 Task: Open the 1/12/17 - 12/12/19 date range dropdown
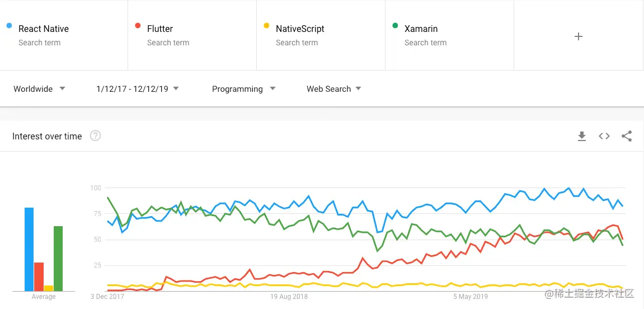(x=138, y=89)
